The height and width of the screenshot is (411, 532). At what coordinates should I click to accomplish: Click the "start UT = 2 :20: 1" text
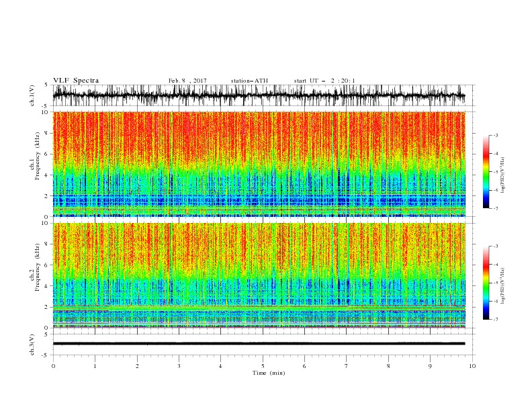(x=324, y=81)
